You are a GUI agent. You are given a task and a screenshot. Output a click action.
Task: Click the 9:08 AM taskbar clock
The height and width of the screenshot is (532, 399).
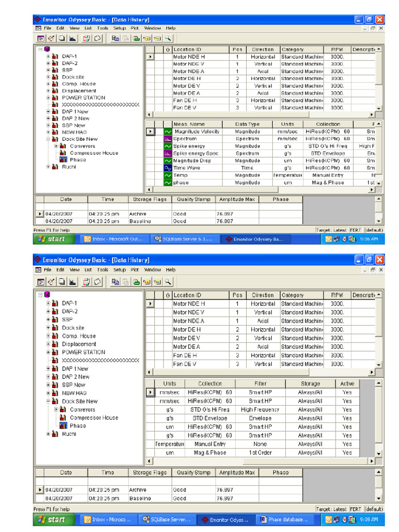click(x=369, y=520)
